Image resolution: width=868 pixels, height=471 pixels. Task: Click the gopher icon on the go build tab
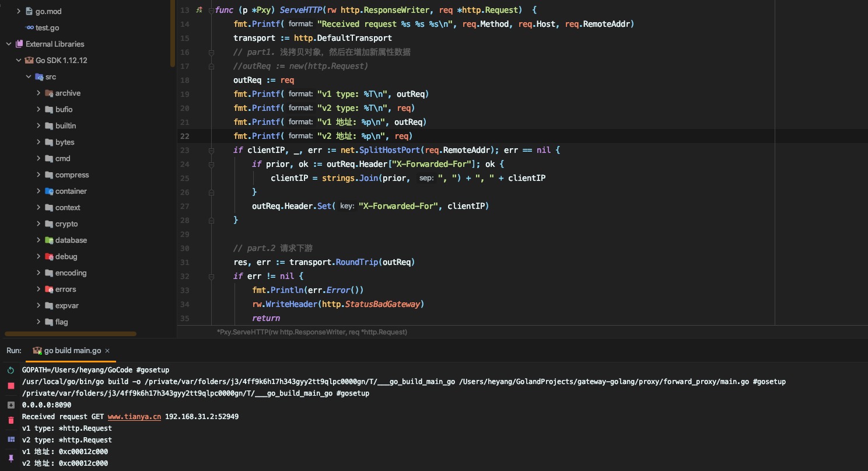click(x=37, y=350)
